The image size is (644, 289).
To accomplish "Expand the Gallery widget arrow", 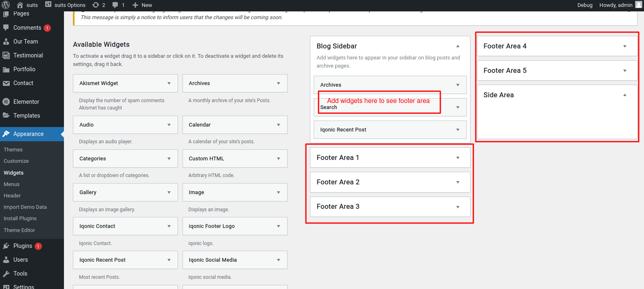I will pyautogui.click(x=169, y=193).
